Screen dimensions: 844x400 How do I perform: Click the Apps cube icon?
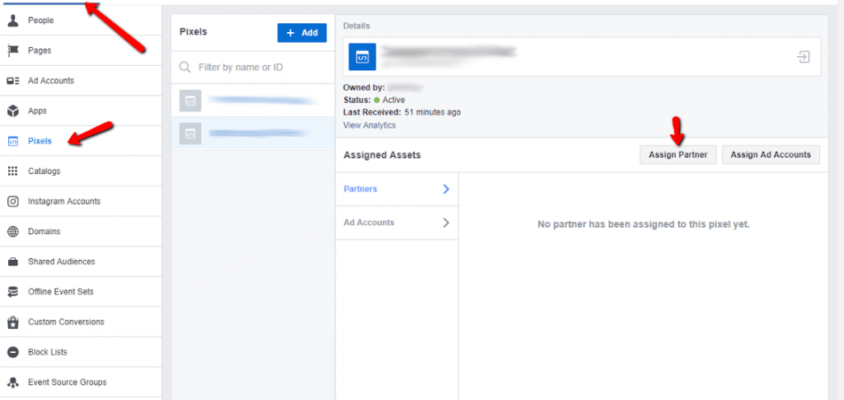(14, 111)
